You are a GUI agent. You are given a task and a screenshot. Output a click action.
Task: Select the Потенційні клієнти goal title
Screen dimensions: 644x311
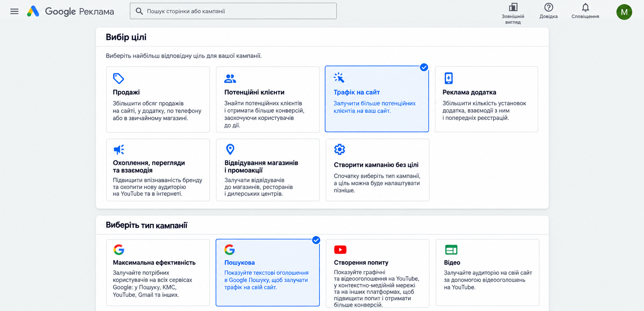254,92
